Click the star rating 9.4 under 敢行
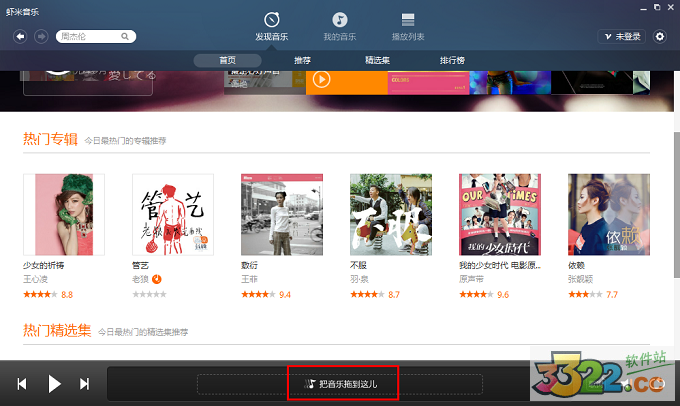Viewport: 680px width, 406px height. (266, 295)
